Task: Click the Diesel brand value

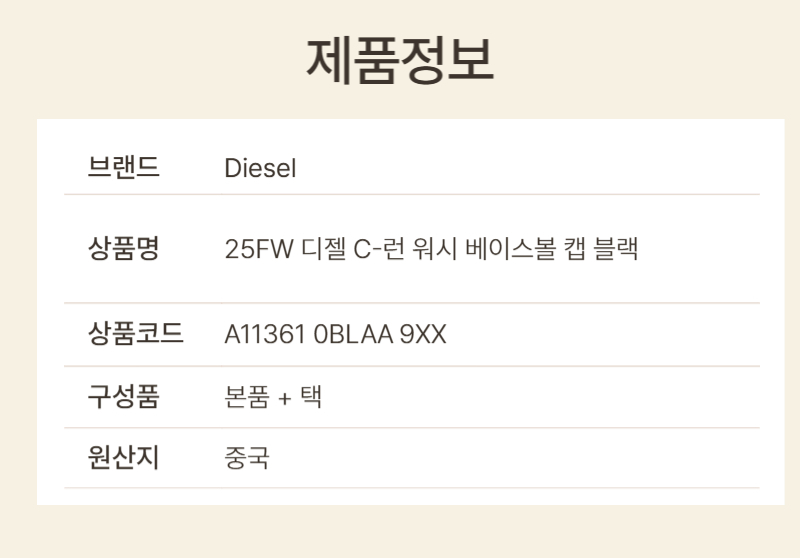Action: click(260, 168)
